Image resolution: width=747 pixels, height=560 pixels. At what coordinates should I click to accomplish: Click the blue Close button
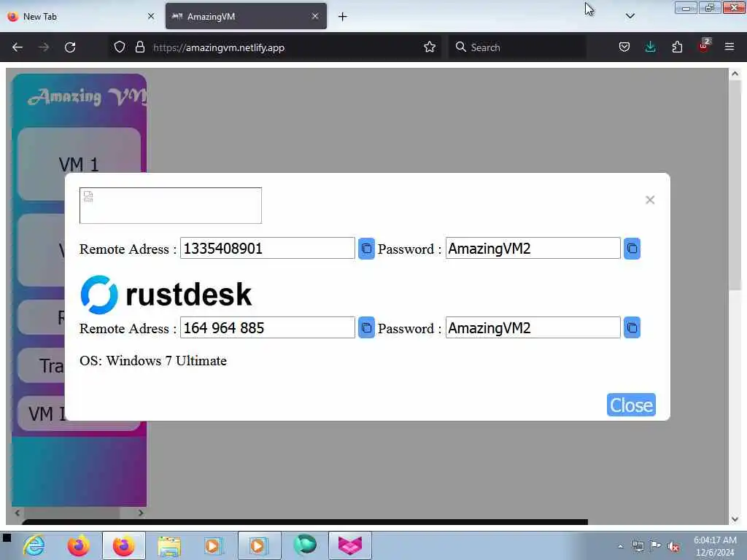[x=631, y=405]
